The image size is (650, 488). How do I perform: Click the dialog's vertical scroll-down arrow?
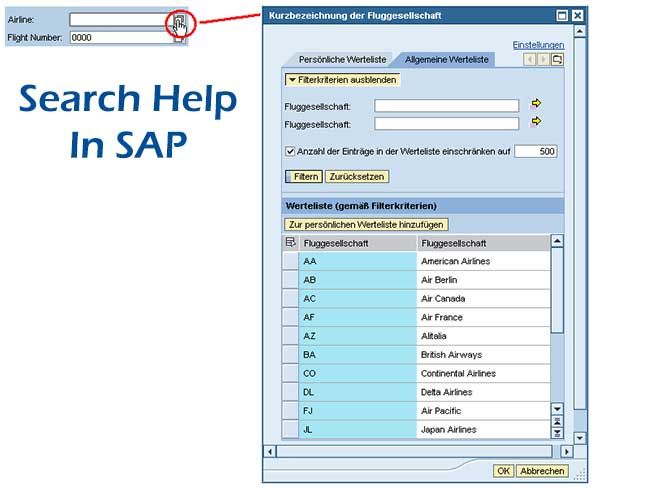pos(580,438)
